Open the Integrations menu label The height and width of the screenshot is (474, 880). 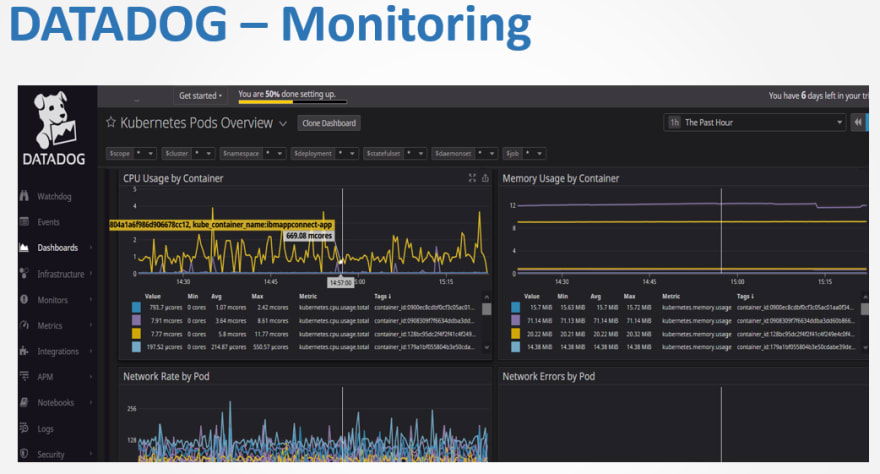[x=58, y=351]
